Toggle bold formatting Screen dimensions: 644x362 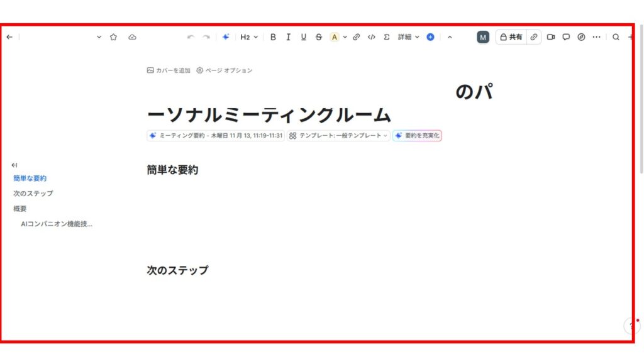pyautogui.click(x=273, y=37)
